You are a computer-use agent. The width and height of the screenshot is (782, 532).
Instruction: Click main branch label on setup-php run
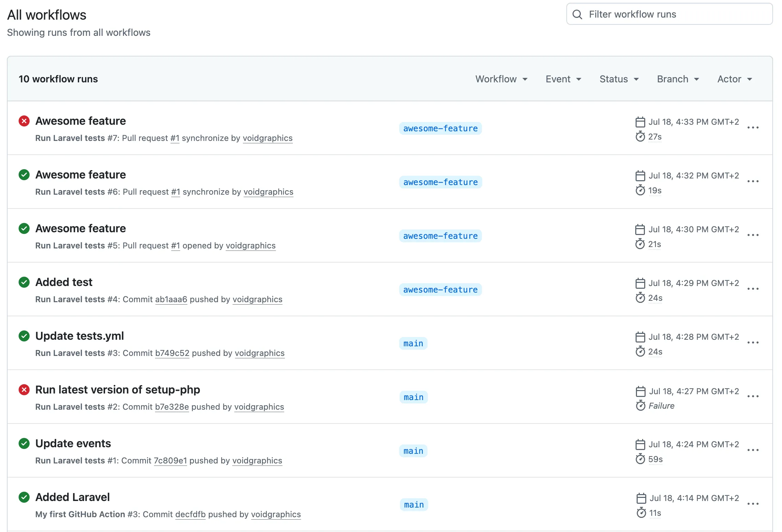click(414, 397)
